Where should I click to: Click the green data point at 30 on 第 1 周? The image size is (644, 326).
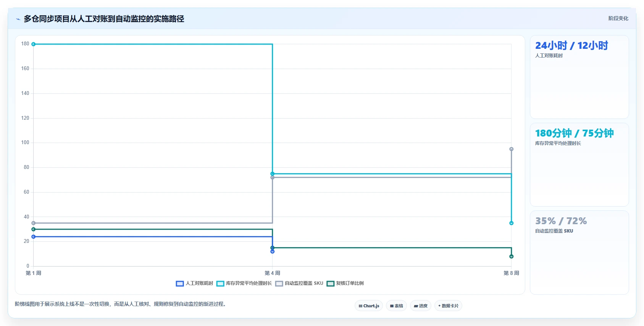click(34, 229)
